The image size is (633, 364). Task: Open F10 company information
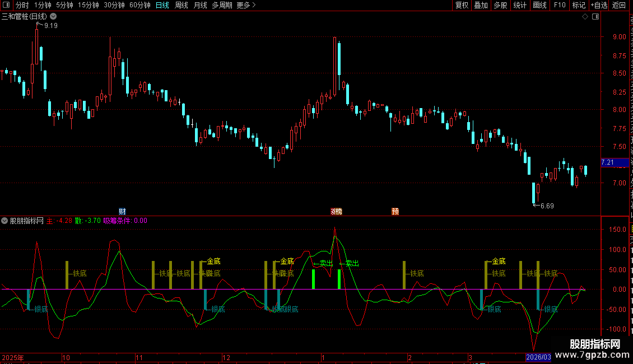coord(559,5)
